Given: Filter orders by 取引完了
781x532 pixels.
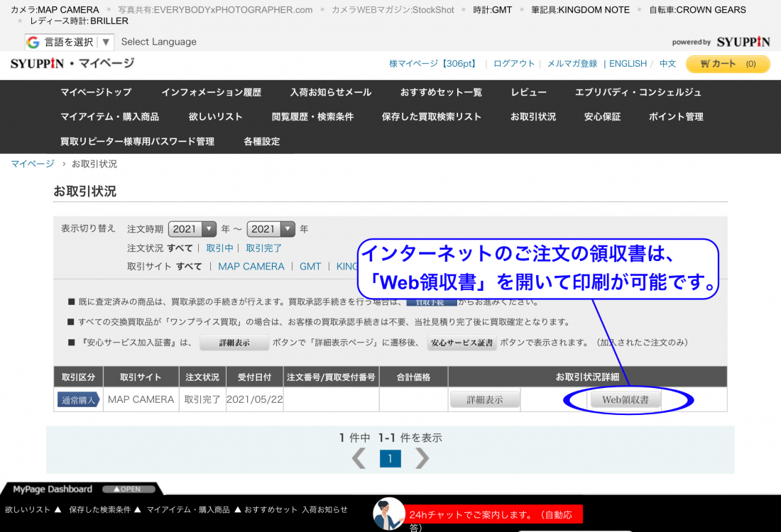Looking at the screenshot, I should pyautogui.click(x=263, y=248).
